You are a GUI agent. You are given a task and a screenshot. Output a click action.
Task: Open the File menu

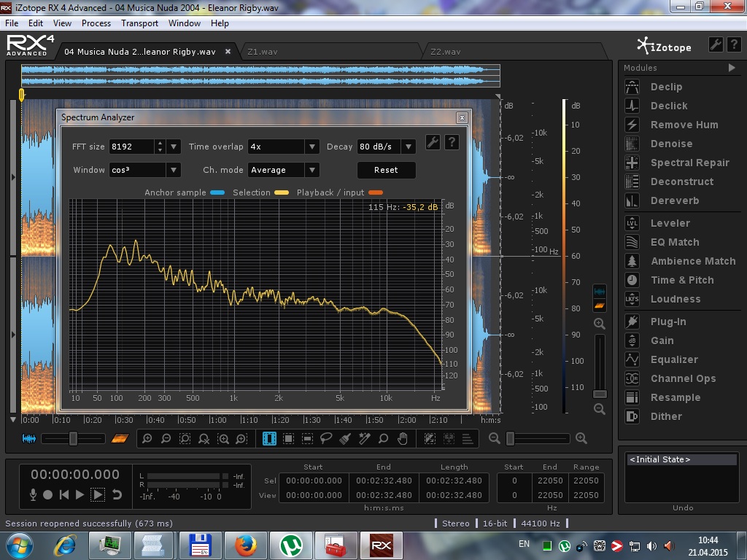[12, 23]
